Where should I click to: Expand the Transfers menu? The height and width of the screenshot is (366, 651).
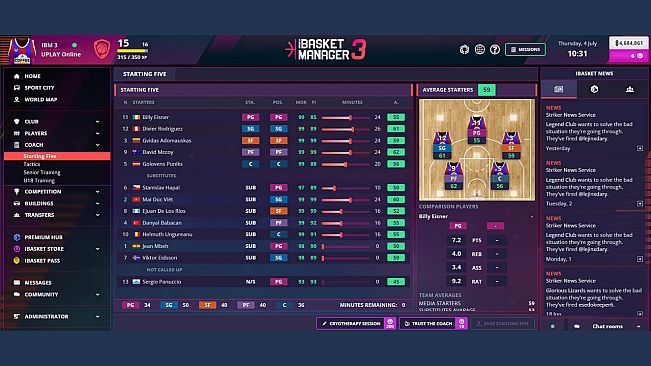pos(57,215)
